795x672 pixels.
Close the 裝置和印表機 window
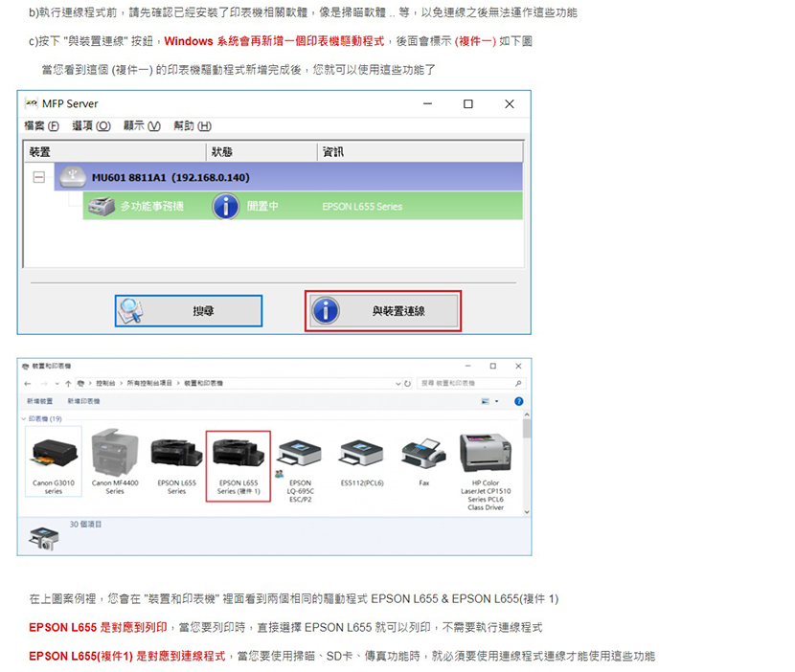(518, 366)
